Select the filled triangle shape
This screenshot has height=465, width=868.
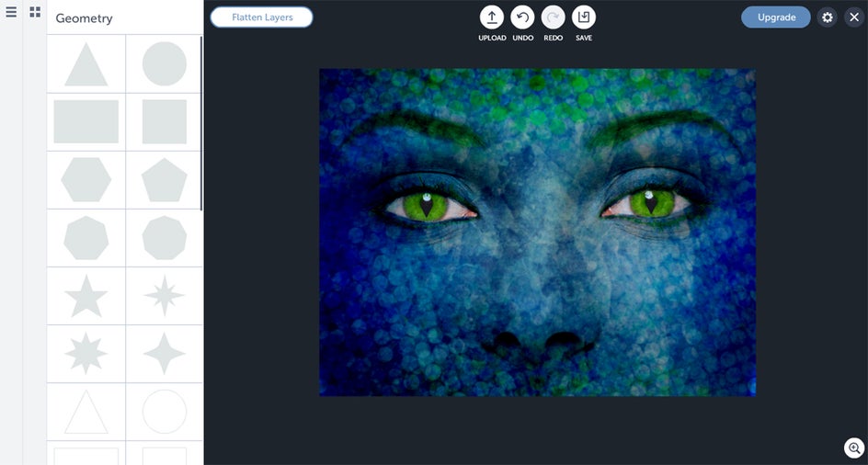pyautogui.click(x=86, y=64)
